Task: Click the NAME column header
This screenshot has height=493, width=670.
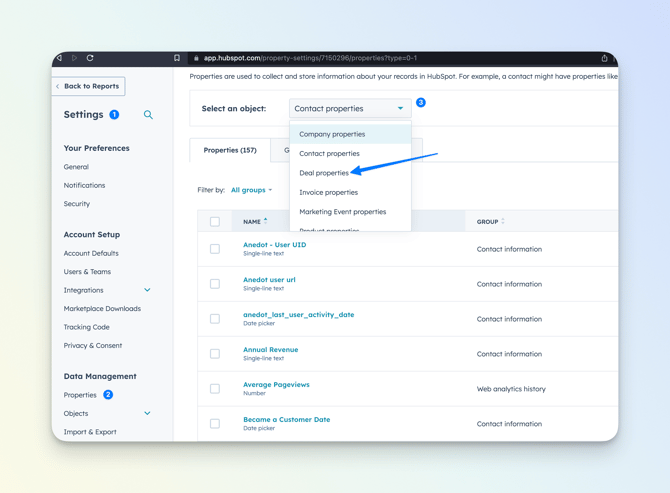Action: (x=252, y=222)
